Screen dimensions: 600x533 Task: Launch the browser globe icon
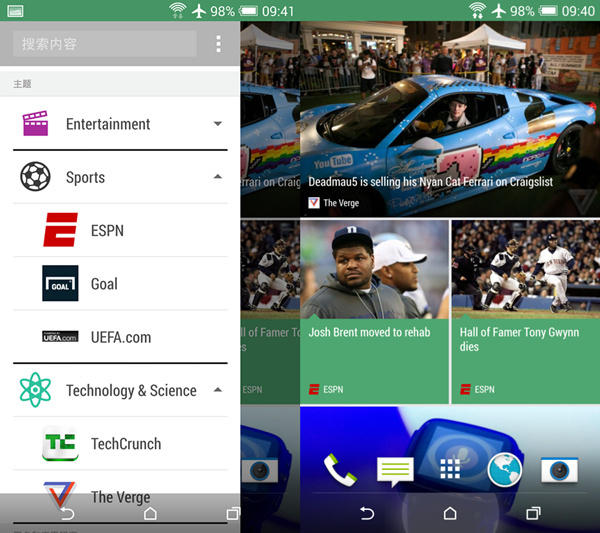505,468
